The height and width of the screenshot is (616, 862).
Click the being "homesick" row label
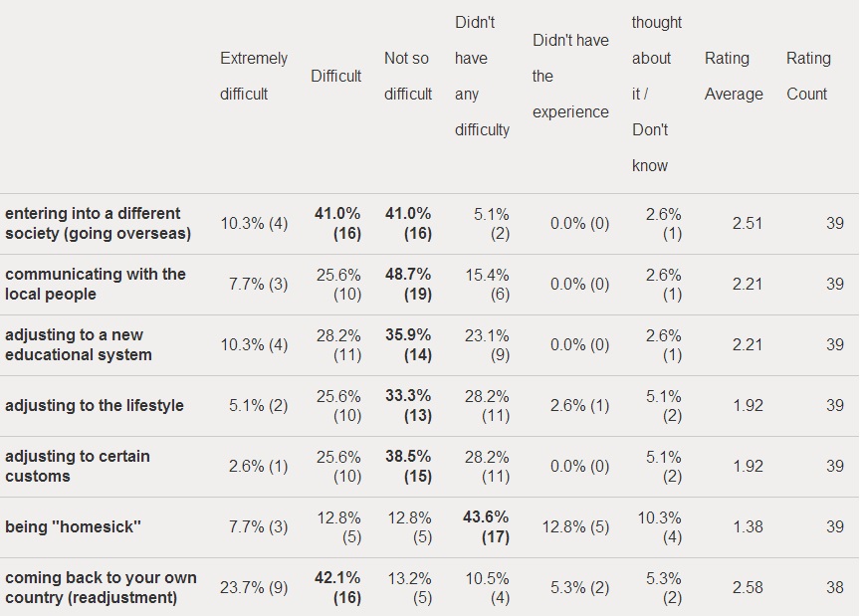click(x=73, y=527)
